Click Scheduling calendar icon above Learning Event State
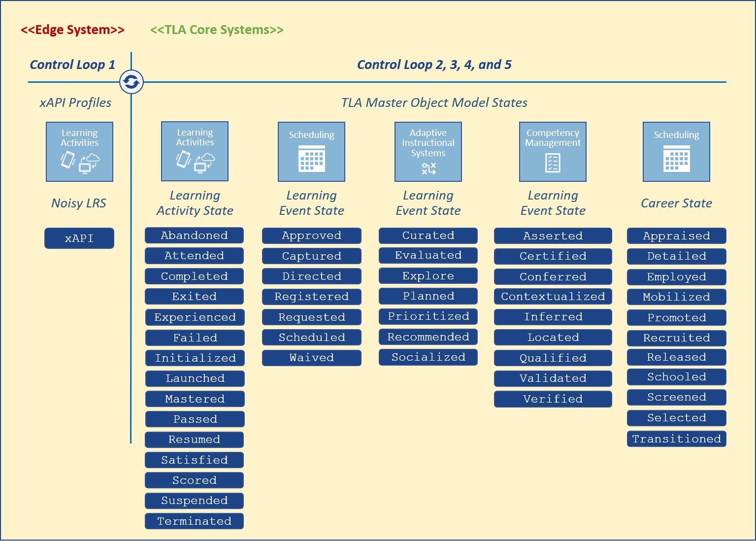Image resolution: width=756 pixels, height=541 pixels. [311, 152]
